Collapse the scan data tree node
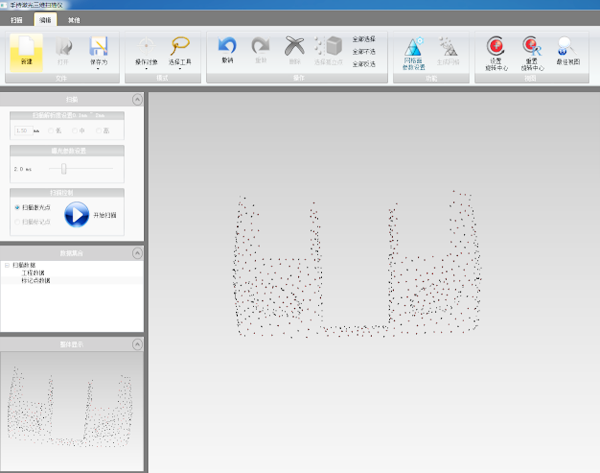Viewport: 600px width, 473px height. tap(8, 265)
